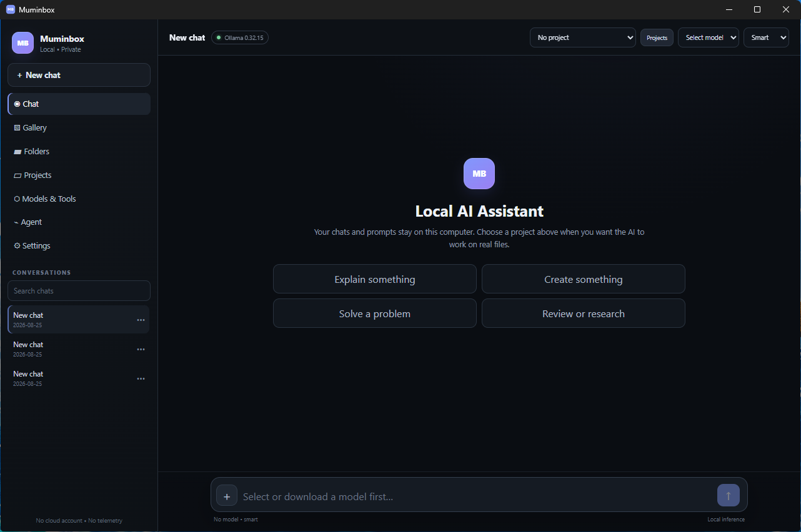Click the Projects button in header
Image resolution: width=801 pixels, height=532 pixels.
click(x=657, y=37)
